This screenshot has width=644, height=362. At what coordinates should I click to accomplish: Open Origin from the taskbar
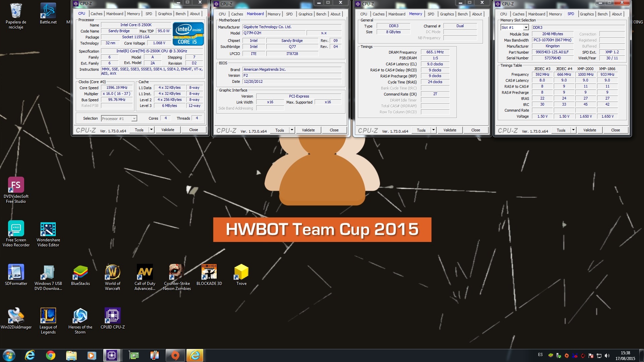pos(175,355)
